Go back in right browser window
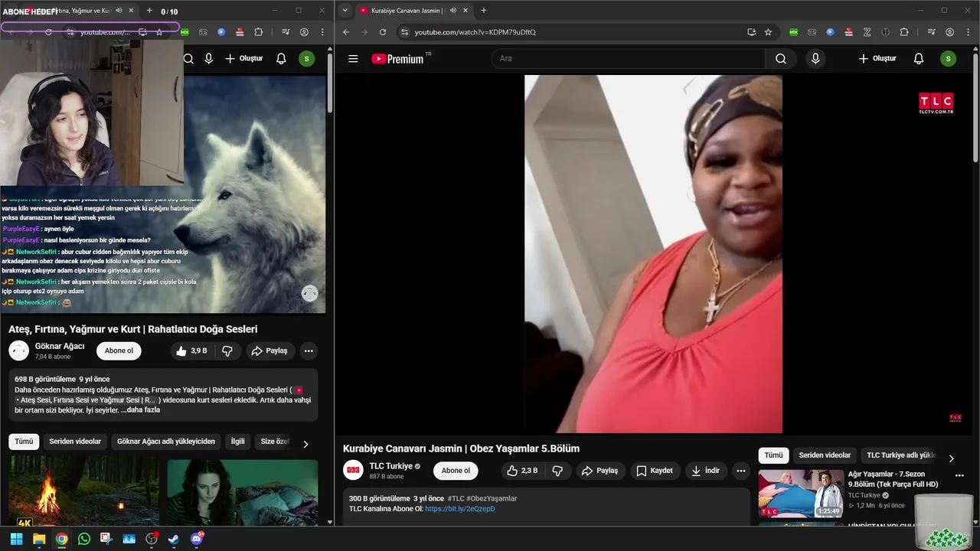This screenshot has width=980, height=551. click(346, 32)
